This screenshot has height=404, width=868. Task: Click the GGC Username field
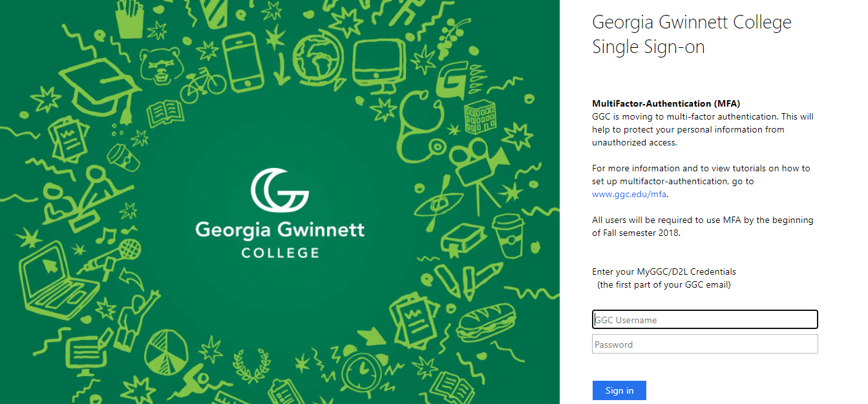click(704, 319)
